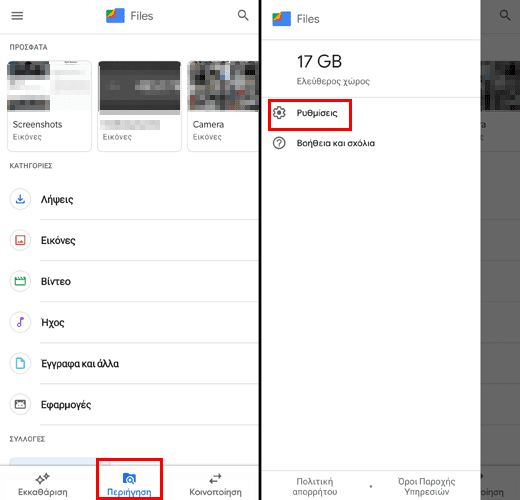
Task: Switch to the Κοινοποίηση tab
Action: 215,484
